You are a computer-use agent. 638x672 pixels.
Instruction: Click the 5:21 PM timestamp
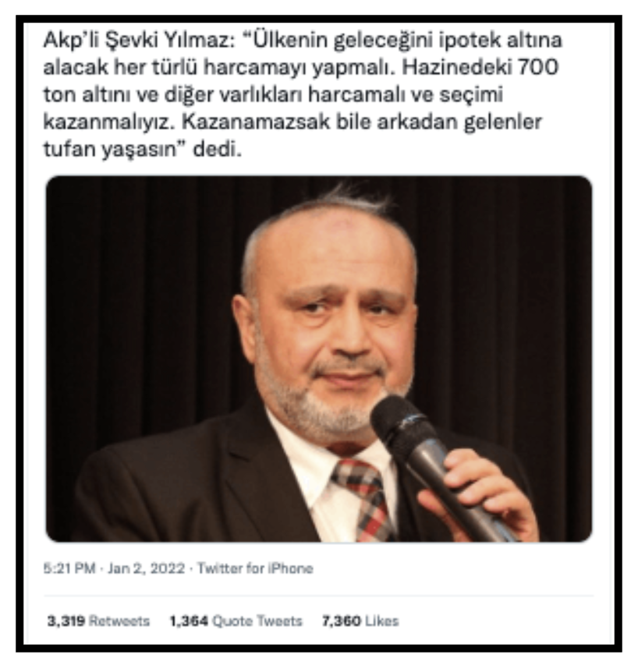69,568
